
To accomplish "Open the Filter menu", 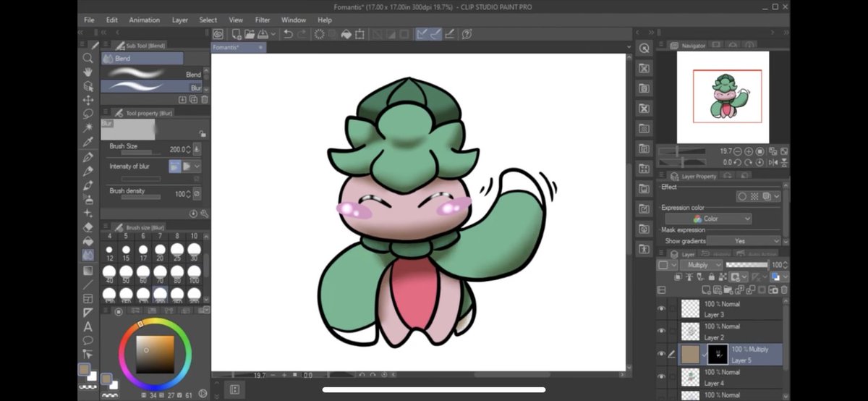I will 263,20.
